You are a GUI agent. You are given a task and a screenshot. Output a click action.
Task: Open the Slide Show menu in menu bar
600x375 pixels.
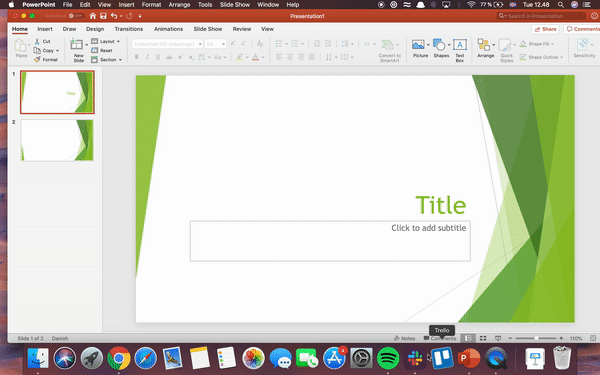235,5
